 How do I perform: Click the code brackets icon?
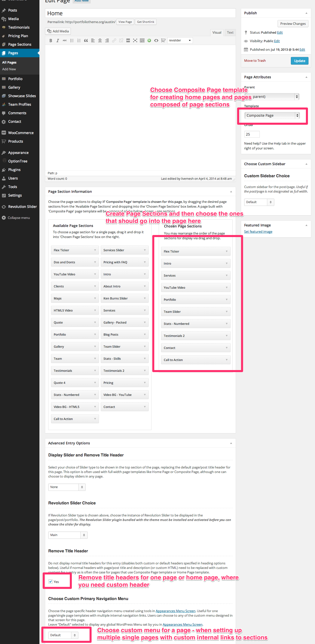[x=156, y=40]
